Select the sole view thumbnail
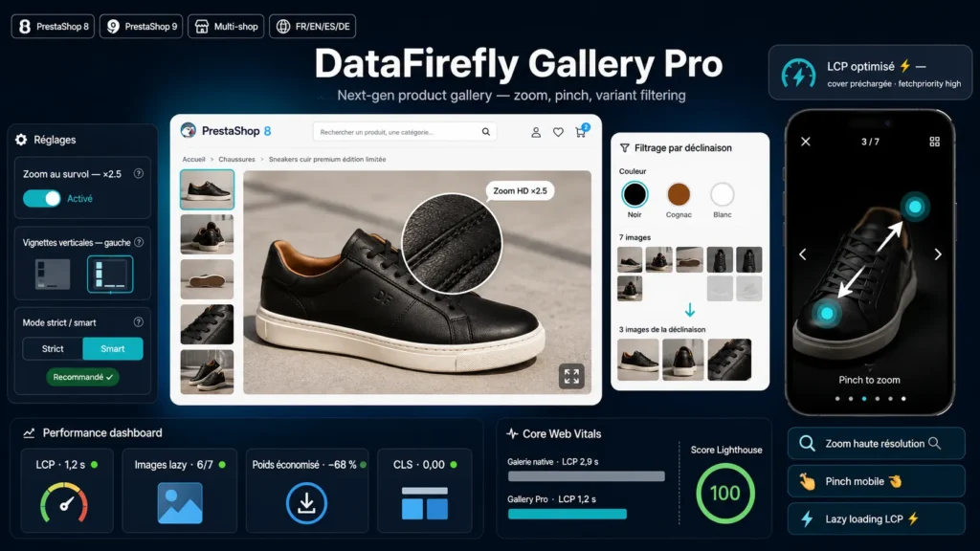 point(207,279)
